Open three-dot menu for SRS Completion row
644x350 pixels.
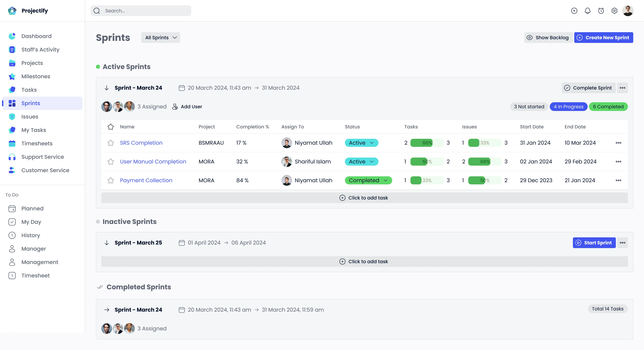[x=619, y=143]
